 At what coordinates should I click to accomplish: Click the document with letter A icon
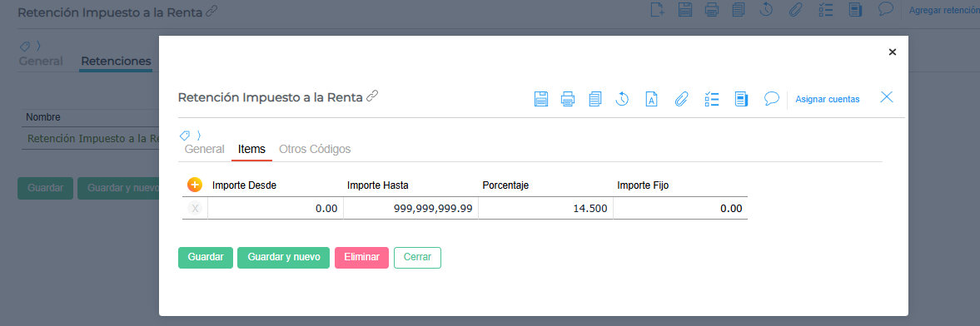[651, 99]
